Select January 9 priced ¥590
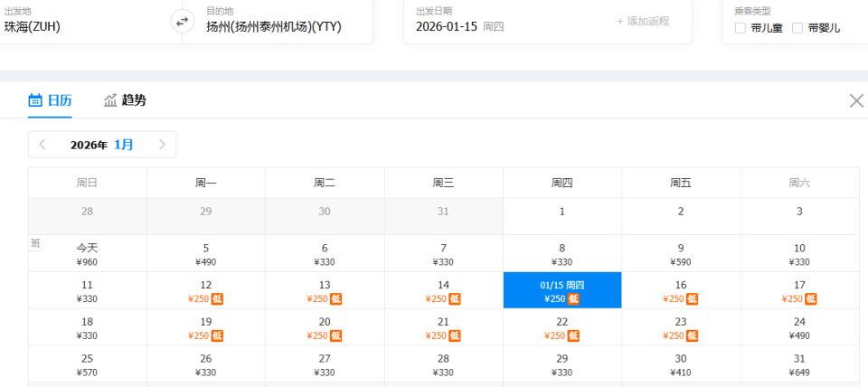 (681, 253)
